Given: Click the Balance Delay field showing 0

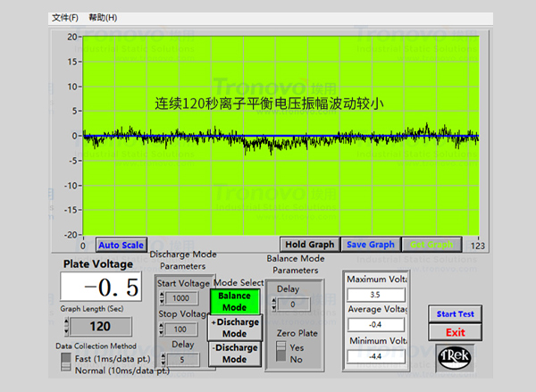Looking at the screenshot, I should (x=293, y=304).
